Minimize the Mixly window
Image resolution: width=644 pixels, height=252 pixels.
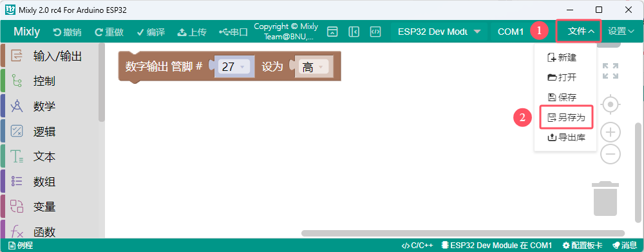(x=570, y=10)
